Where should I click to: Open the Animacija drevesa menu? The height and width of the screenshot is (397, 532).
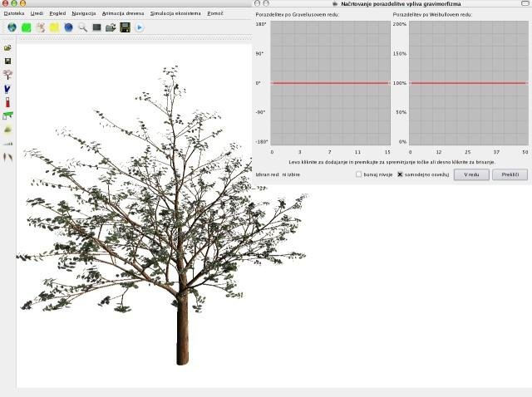[122, 14]
